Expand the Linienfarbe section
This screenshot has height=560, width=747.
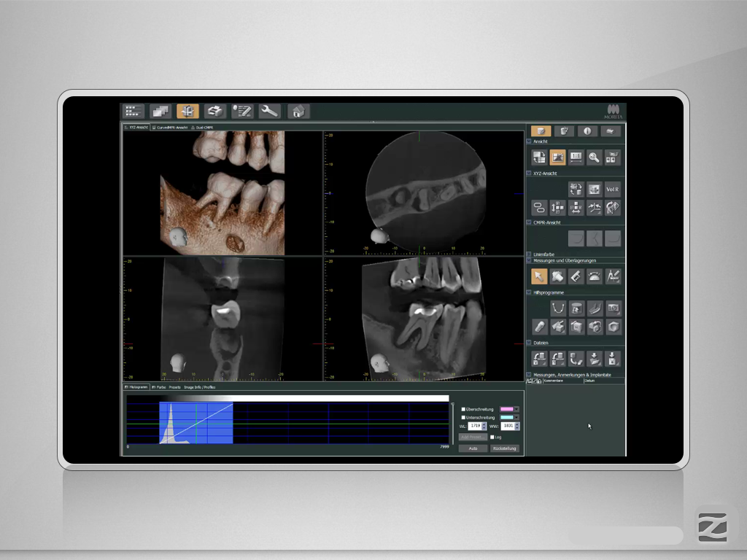529,254
